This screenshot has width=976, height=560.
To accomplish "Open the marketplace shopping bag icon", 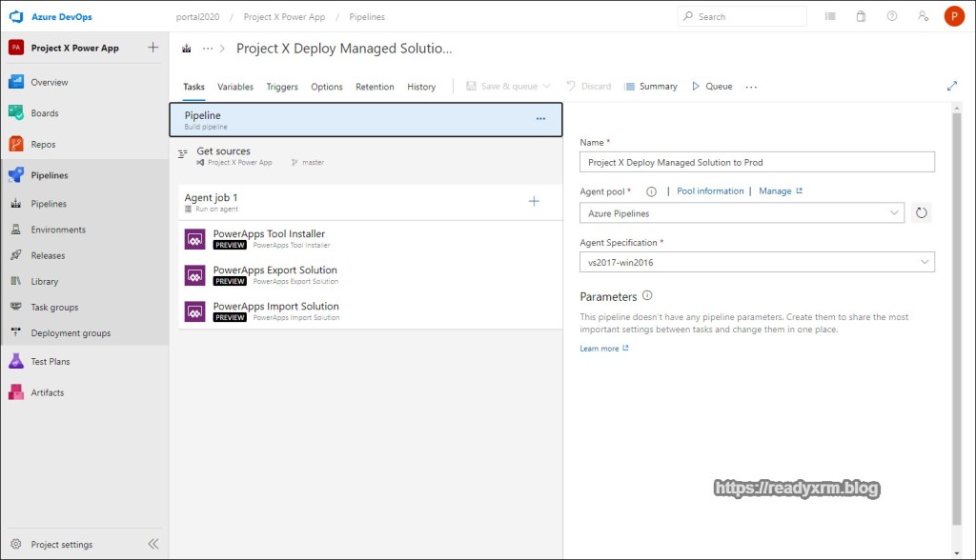I will coord(861,16).
